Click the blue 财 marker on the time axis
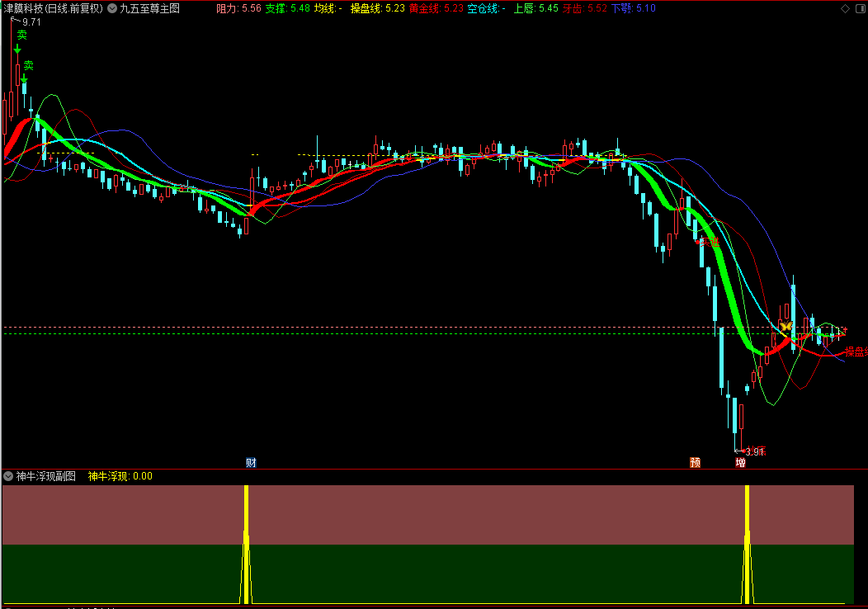 pos(251,463)
